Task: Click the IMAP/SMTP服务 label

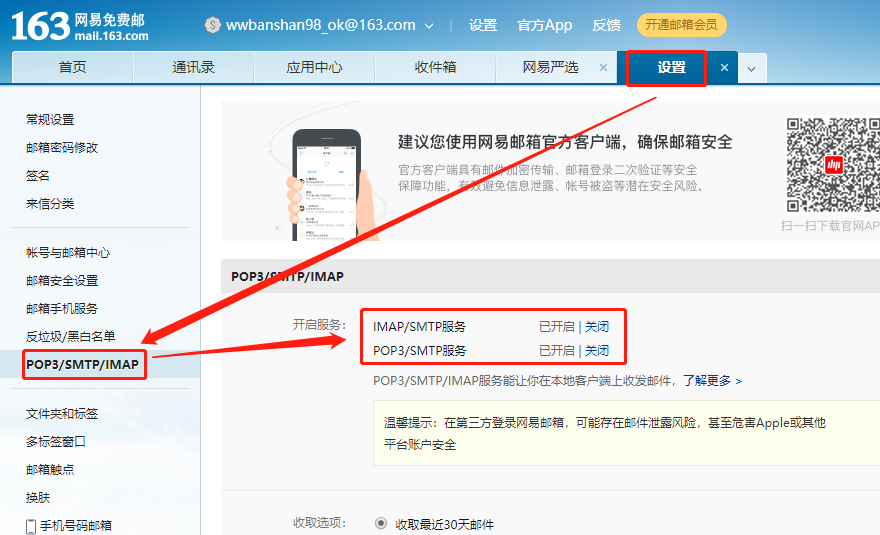Action: click(419, 327)
